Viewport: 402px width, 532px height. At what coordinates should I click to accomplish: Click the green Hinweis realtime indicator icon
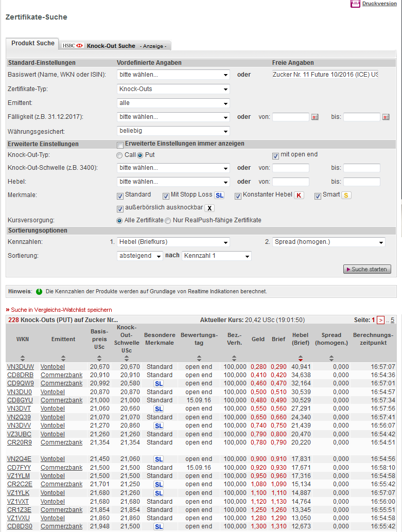[39, 292]
